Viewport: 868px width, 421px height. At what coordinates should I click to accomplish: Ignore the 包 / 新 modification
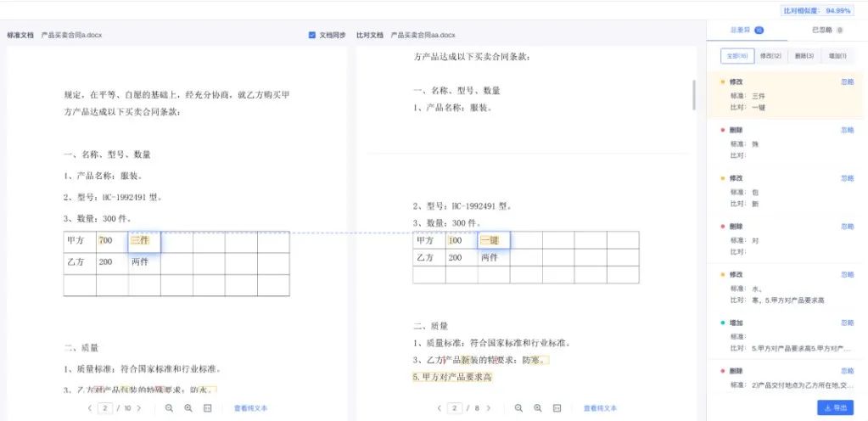coord(847,177)
